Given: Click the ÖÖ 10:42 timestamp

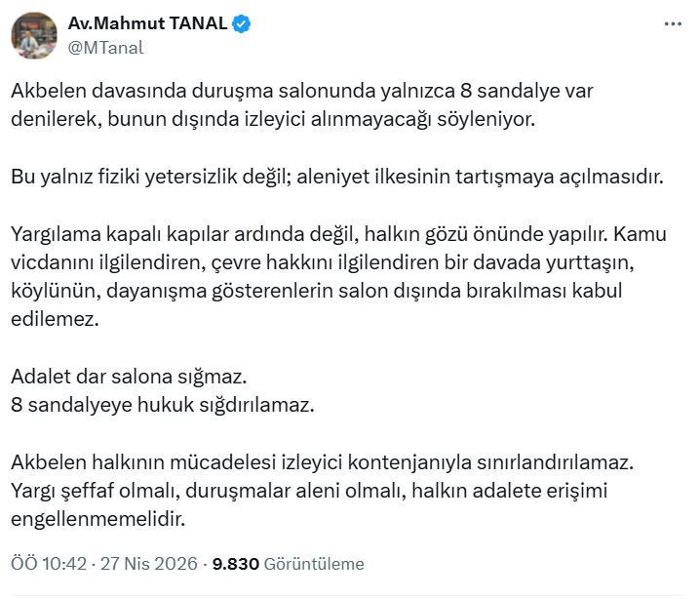Looking at the screenshot, I should coord(49,564).
